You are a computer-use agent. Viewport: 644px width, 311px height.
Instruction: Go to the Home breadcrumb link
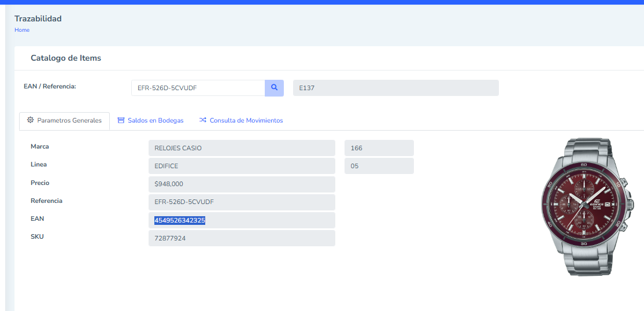22,30
